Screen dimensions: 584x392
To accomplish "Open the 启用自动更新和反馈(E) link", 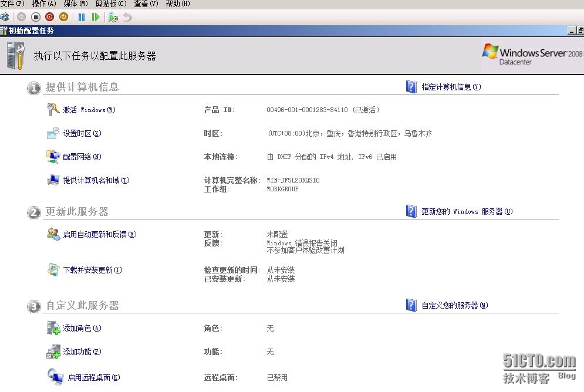I will [x=99, y=234].
